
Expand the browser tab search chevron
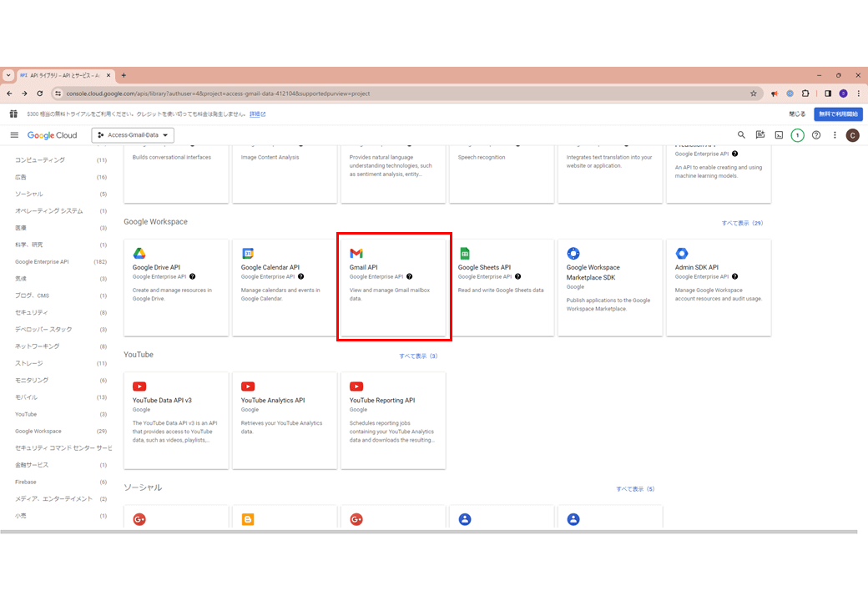[8, 75]
